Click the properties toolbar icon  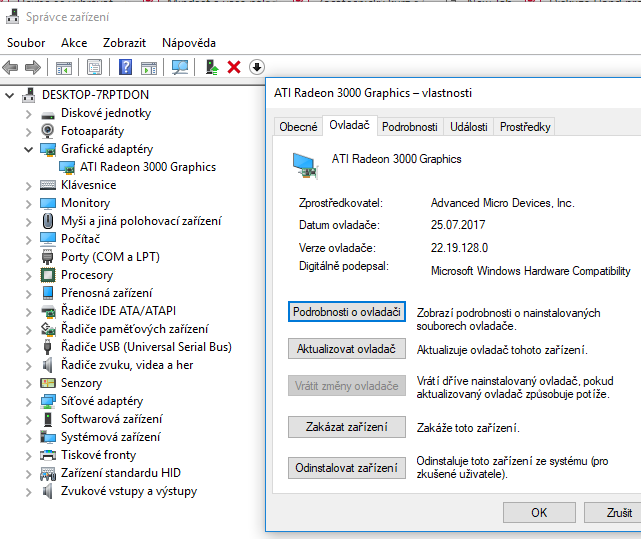pos(94,67)
